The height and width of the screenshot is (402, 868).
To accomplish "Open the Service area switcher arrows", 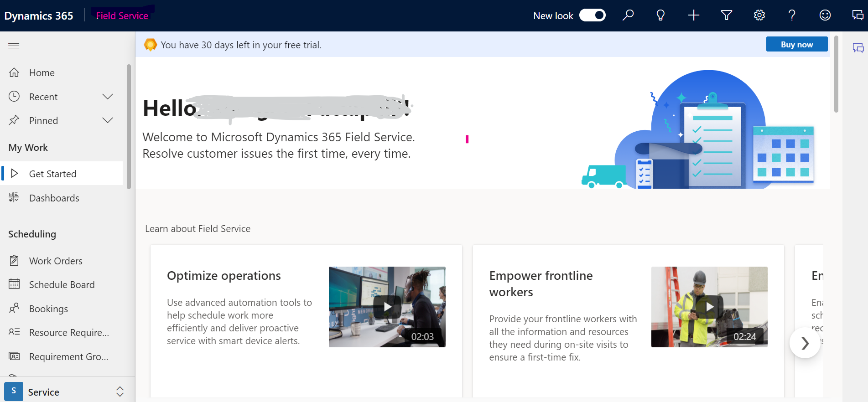I will pyautogui.click(x=120, y=392).
